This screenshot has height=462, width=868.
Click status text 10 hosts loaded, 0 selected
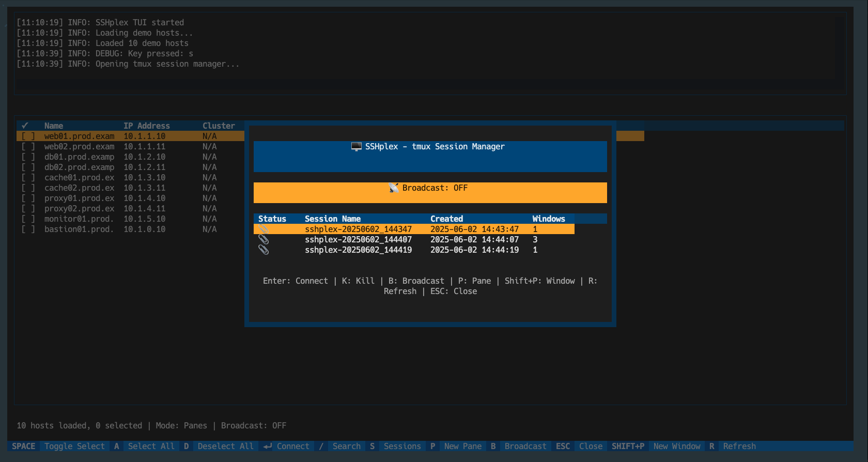coord(80,426)
